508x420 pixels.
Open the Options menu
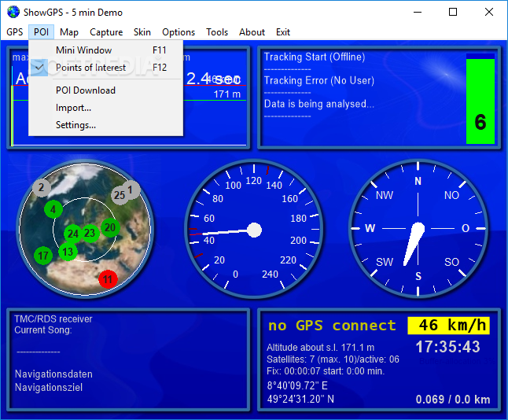click(179, 32)
